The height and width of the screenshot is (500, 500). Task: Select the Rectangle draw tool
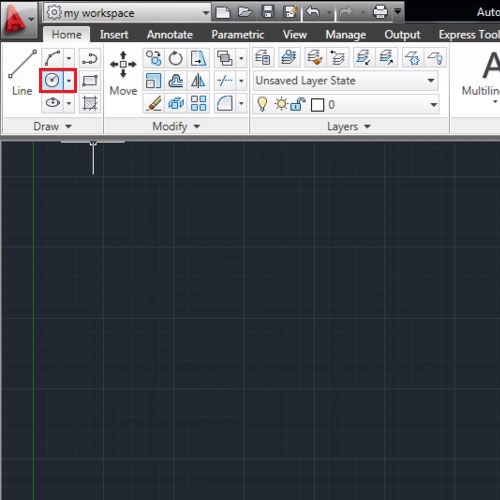pos(90,81)
